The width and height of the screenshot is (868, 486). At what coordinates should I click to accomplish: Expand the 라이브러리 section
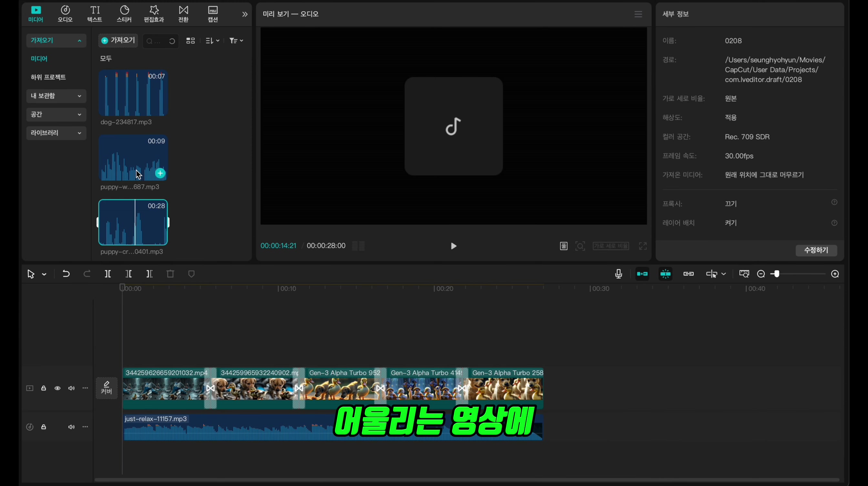pos(56,133)
